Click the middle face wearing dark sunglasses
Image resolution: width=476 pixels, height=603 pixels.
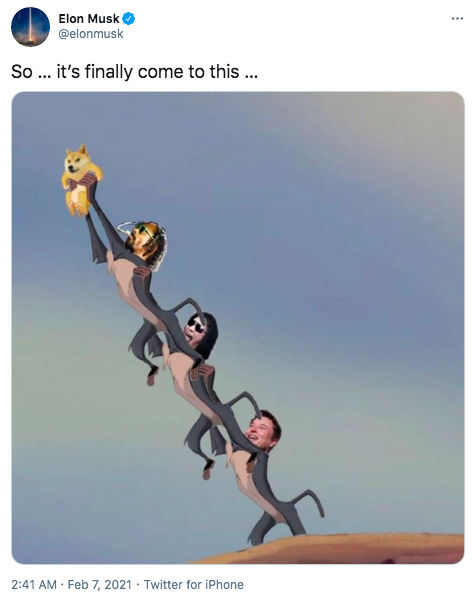pos(201,334)
